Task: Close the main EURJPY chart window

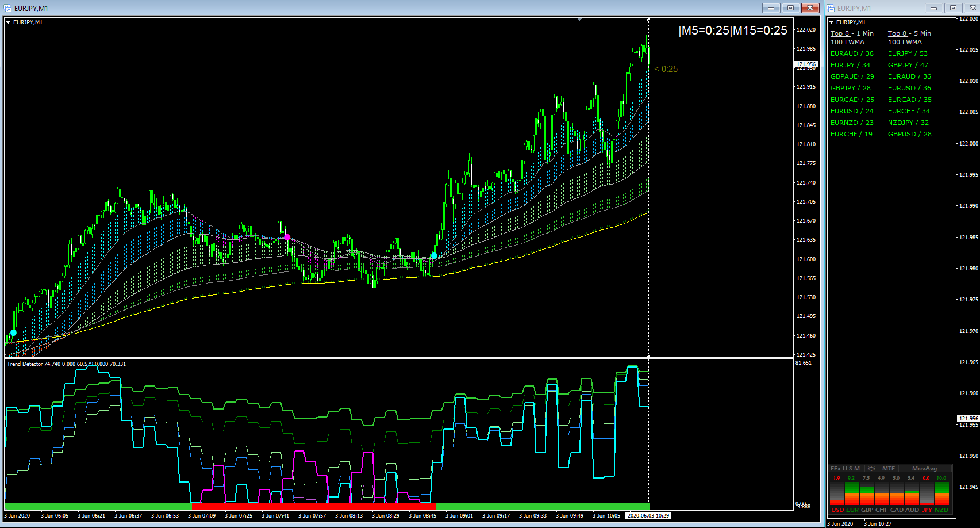Action: tap(810, 8)
